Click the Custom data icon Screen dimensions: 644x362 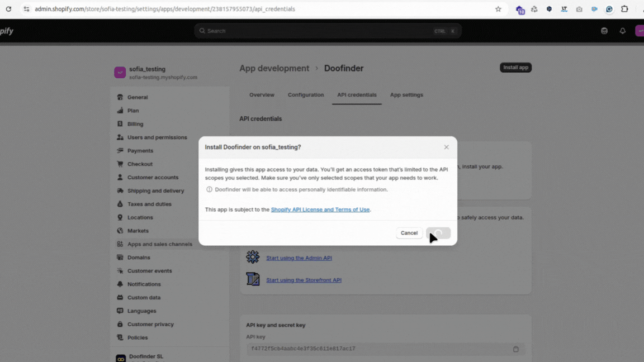(x=120, y=297)
